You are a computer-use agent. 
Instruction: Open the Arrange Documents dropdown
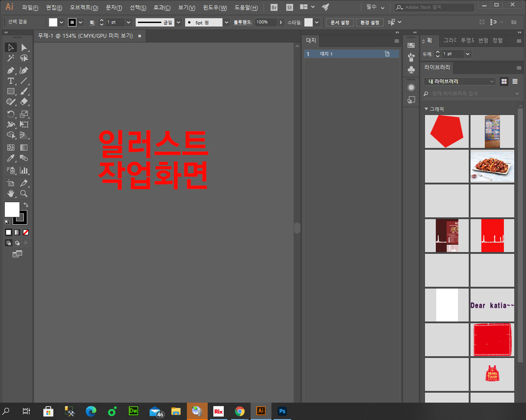coord(307,7)
